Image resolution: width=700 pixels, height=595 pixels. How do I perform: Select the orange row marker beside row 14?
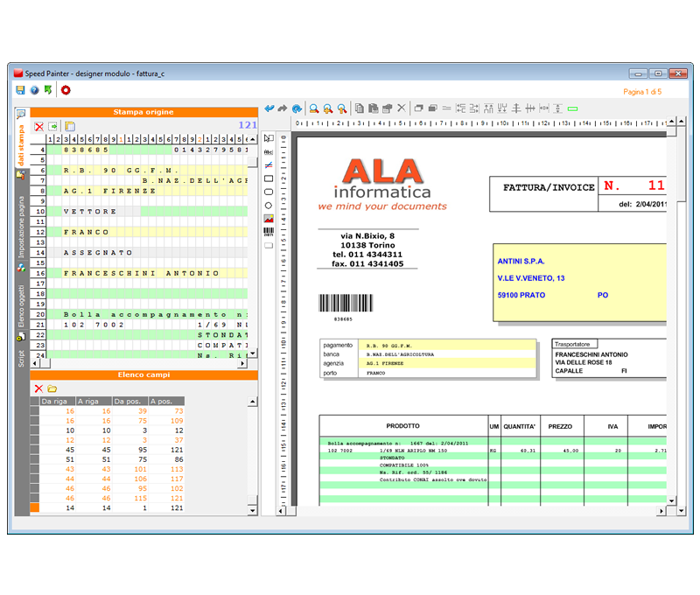pos(35,507)
